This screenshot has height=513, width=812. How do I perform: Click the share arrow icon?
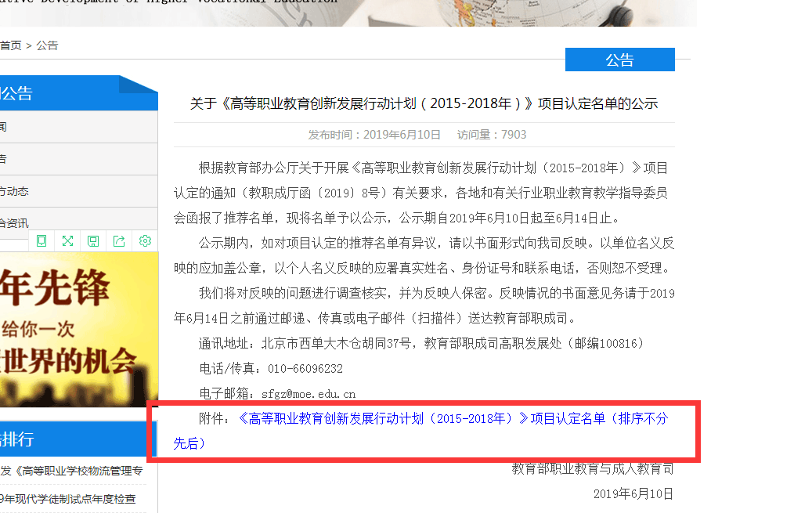coord(119,240)
